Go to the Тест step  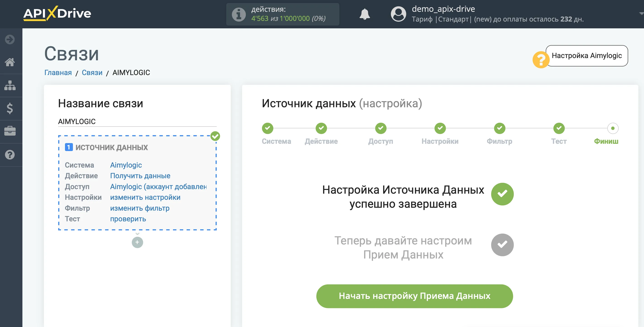pyautogui.click(x=559, y=128)
